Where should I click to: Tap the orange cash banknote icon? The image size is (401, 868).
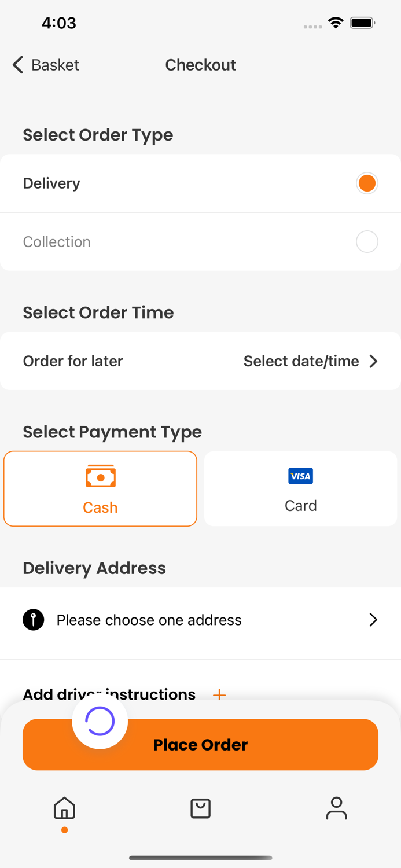coord(100,476)
